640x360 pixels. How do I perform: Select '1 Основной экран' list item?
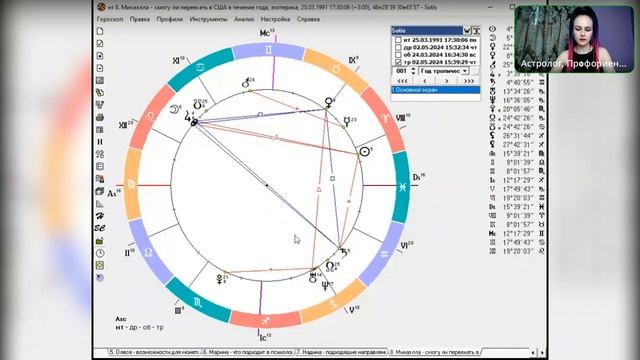coord(436,90)
